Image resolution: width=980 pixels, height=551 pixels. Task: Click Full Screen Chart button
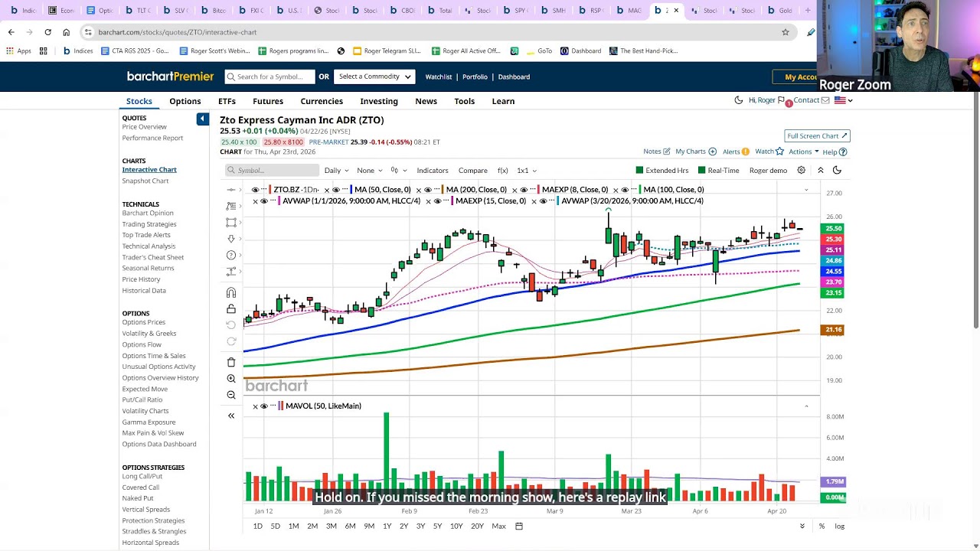pos(817,135)
